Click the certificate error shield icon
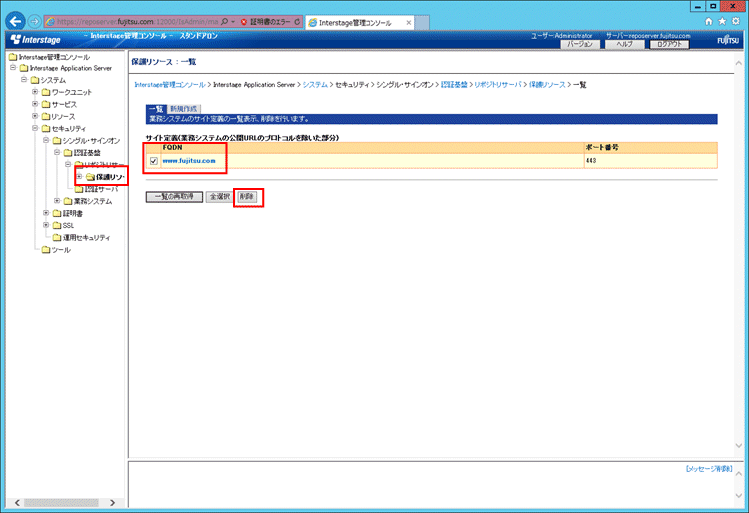749x513 pixels. pyautogui.click(x=244, y=22)
